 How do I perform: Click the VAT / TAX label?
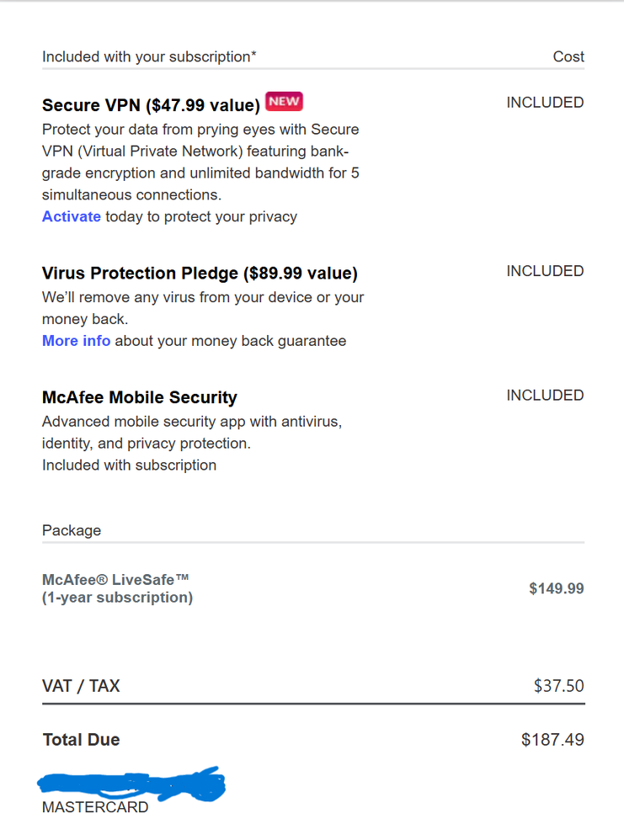81,686
